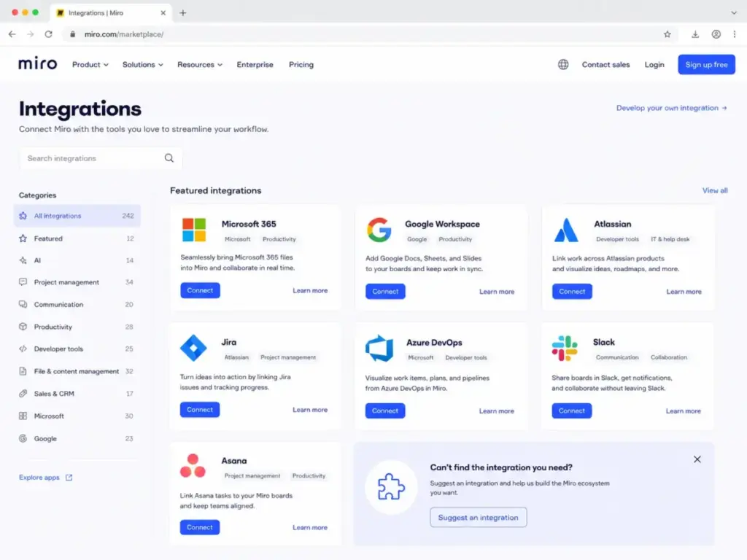Reload the page
Viewport: 747px width, 560px height.
49,34
